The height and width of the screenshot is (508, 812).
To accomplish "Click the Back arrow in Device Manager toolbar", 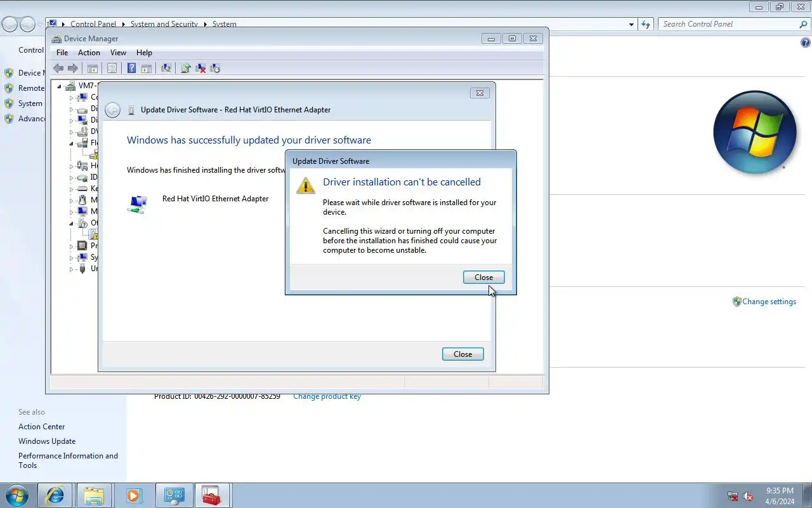I will pos(58,68).
